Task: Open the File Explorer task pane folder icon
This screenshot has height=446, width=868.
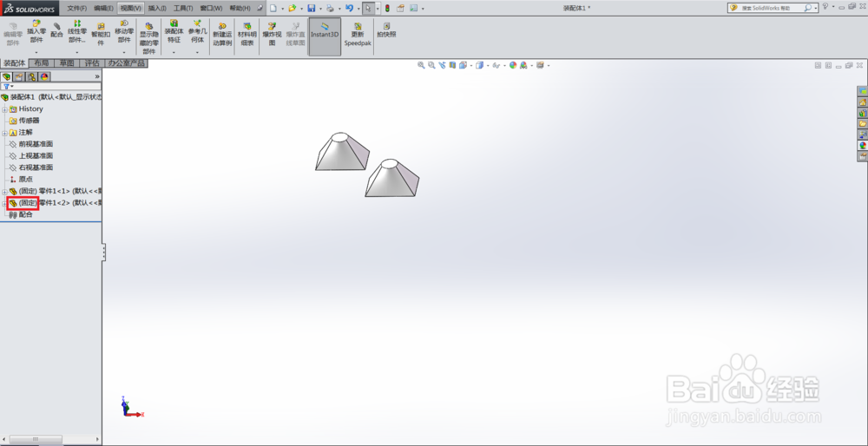Action: 863,124
